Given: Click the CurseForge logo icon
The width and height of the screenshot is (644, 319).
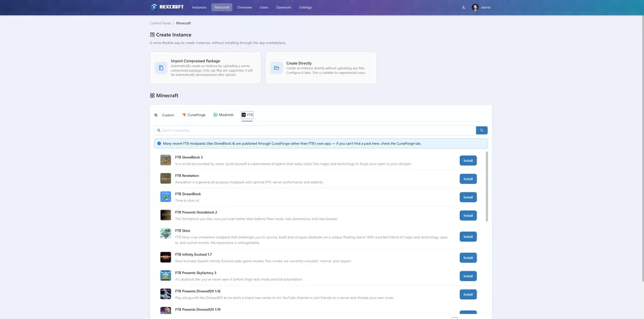Looking at the screenshot, I should tap(184, 115).
